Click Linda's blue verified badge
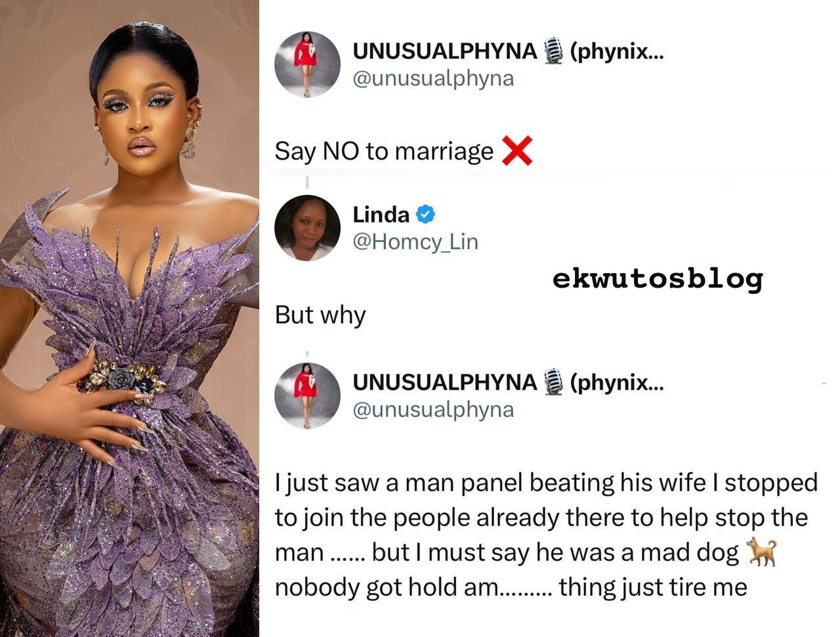The width and height of the screenshot is (840, 637). click(x=425, y=214)
